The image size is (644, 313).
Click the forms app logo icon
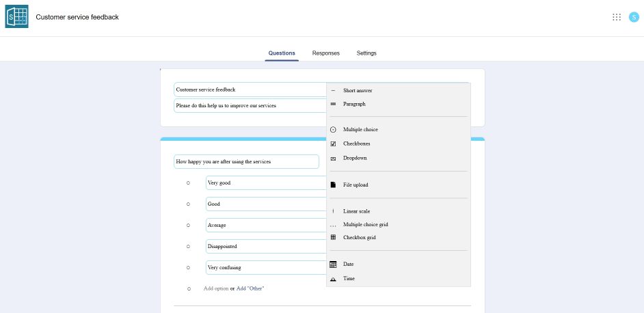(16, 17)
